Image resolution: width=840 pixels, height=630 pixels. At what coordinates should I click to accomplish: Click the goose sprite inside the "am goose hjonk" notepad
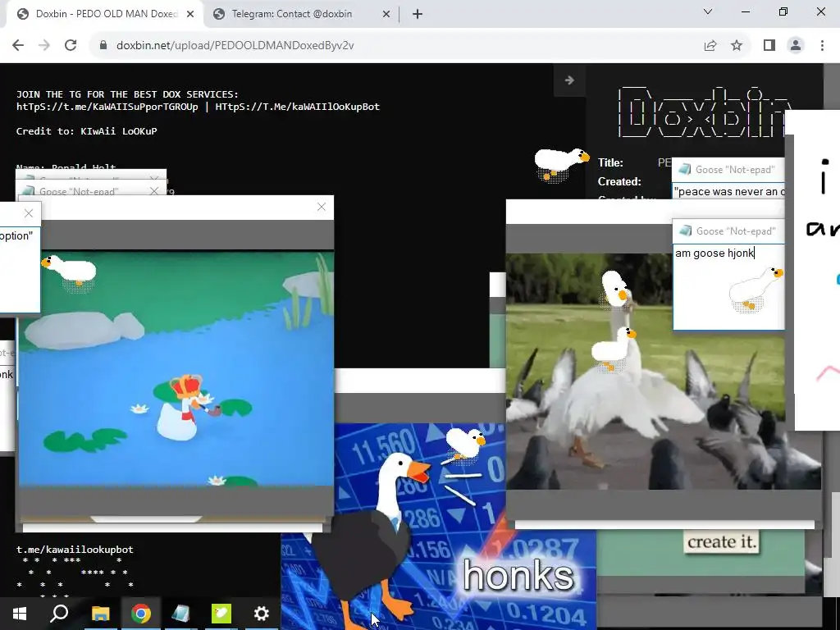pos(756,290)
